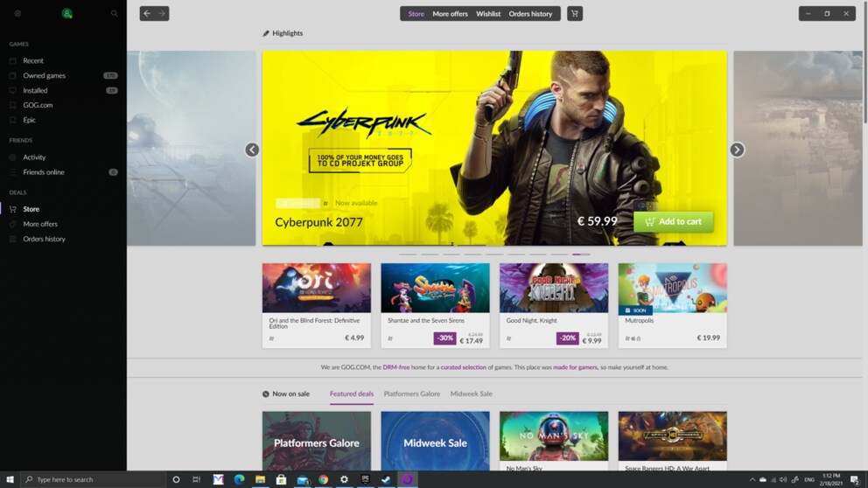
Task: Open File Explorer from taskbar
Action: (x=260, y=479)
